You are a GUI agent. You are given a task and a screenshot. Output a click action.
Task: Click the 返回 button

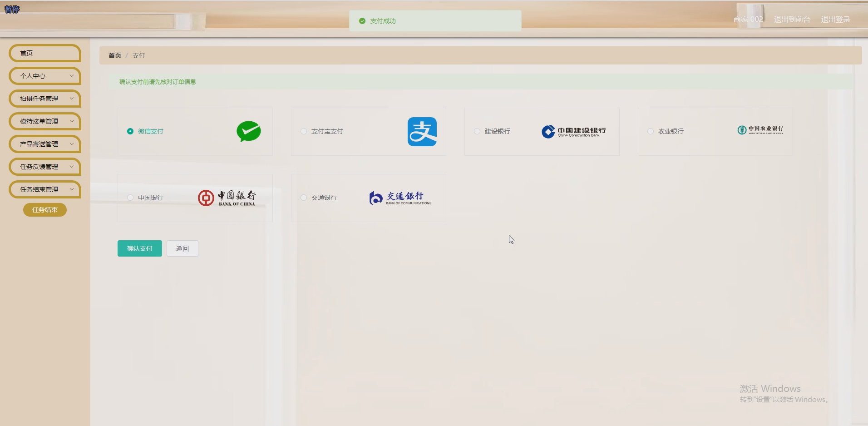(182, 248)
